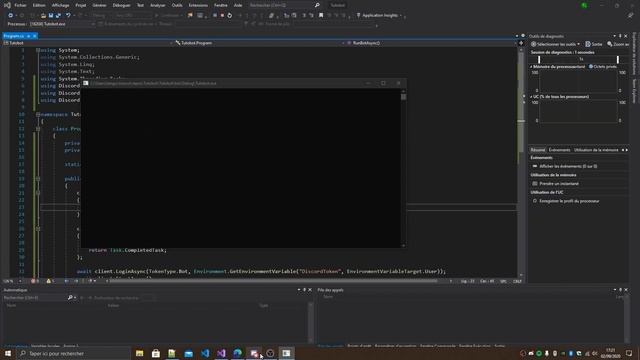This screenshot has width=640, height=360.
Task: Pin the Automatique panel
Action: pyautogui.click(x=304, y=290)
